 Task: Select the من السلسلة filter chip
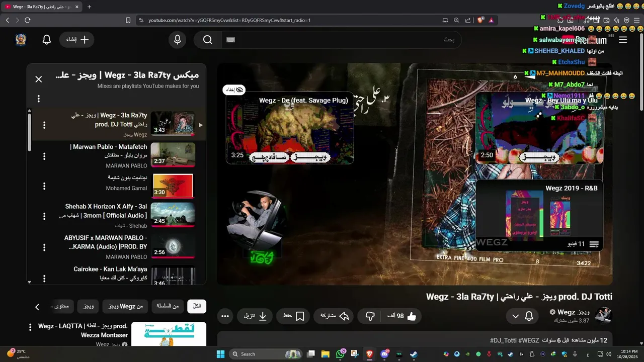pos(168,306)
